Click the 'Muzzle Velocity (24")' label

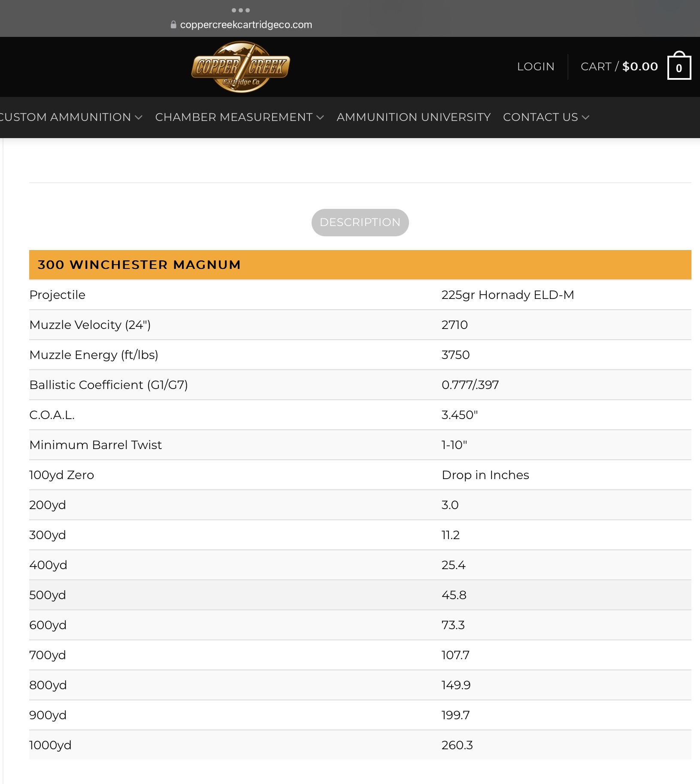90,325
